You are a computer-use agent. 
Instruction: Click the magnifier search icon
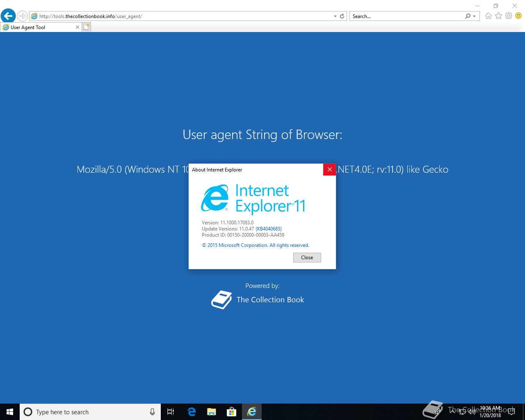(468, 16)
